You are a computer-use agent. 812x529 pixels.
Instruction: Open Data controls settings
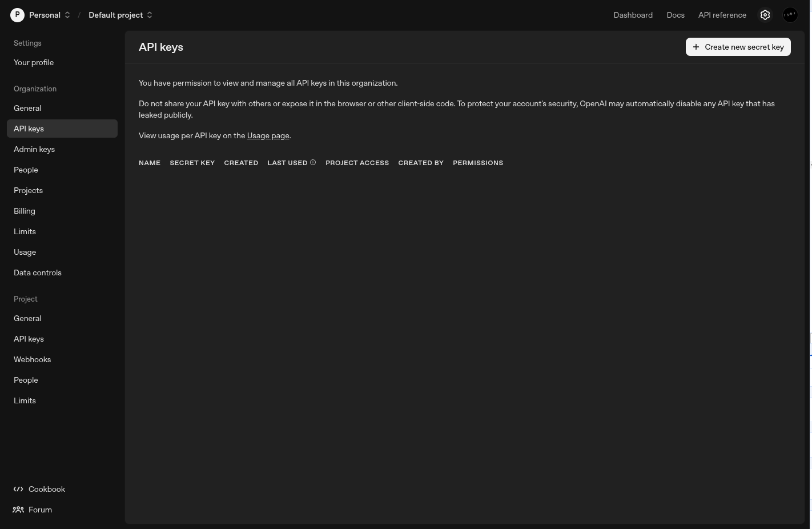[x=62, y=272]
